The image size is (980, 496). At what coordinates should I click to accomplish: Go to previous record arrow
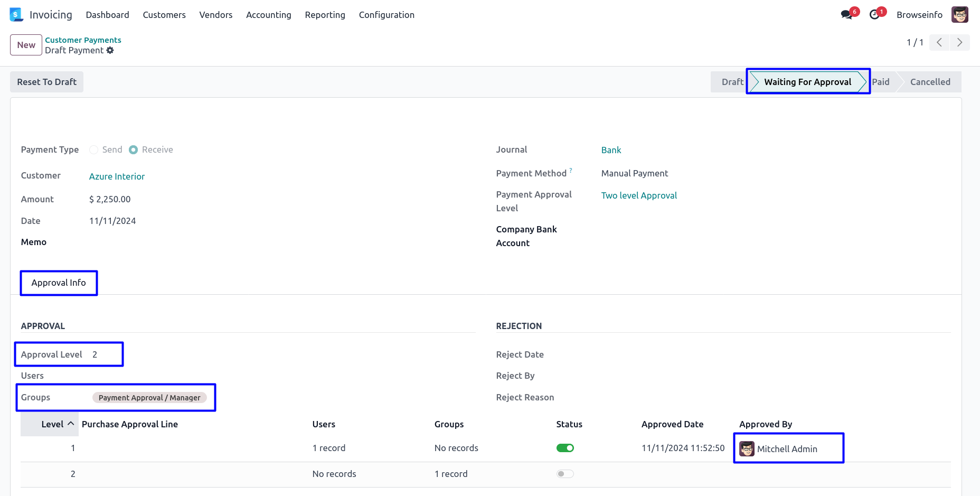pos(939,42)
